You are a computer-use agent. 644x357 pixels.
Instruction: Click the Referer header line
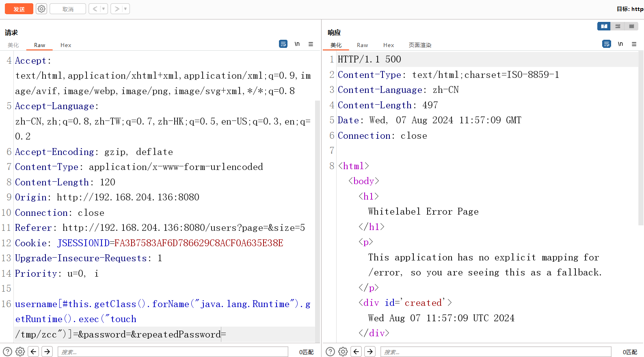tap(160, 228)
